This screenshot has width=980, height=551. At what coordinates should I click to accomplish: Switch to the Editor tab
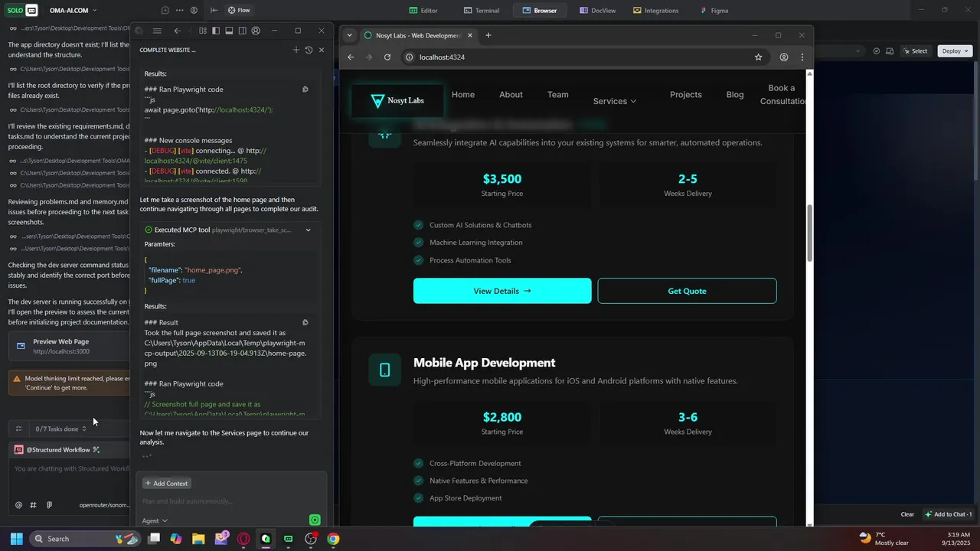tap(423, 11)
